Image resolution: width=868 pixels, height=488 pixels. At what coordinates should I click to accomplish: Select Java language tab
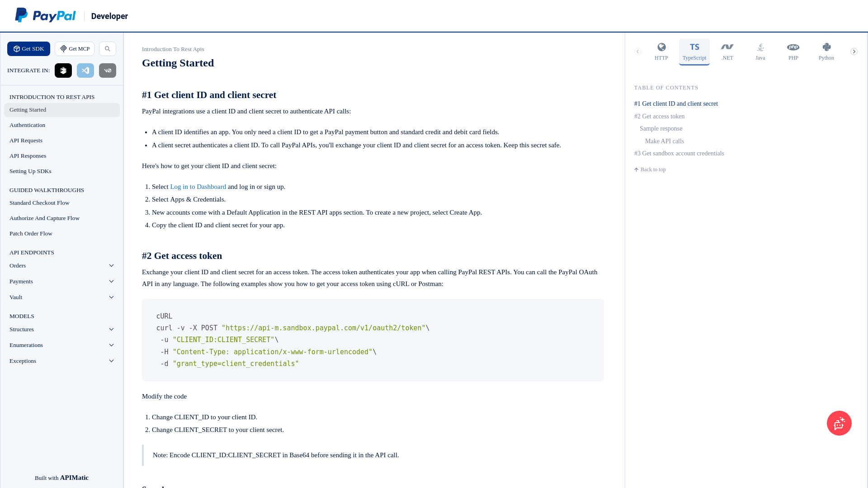760,52
